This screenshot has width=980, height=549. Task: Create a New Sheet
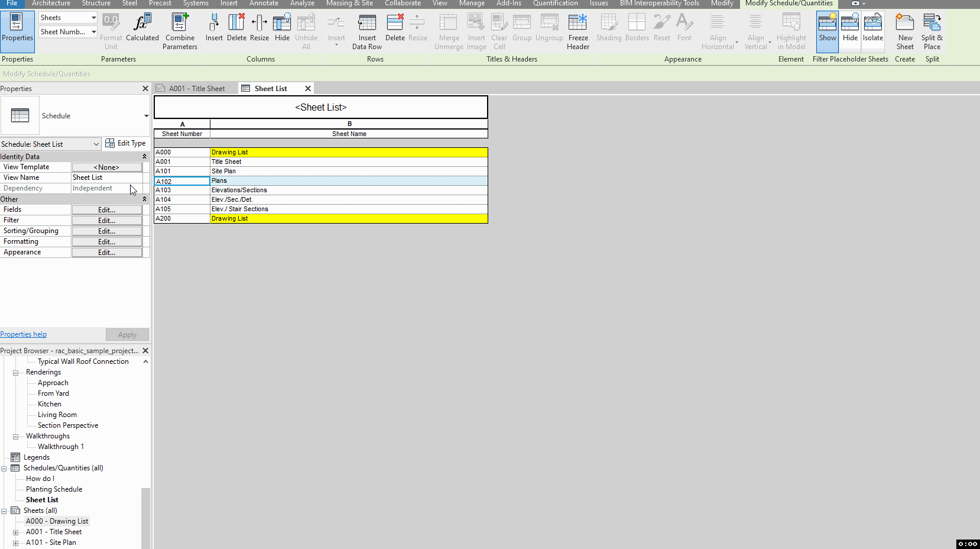coord(905,32)
